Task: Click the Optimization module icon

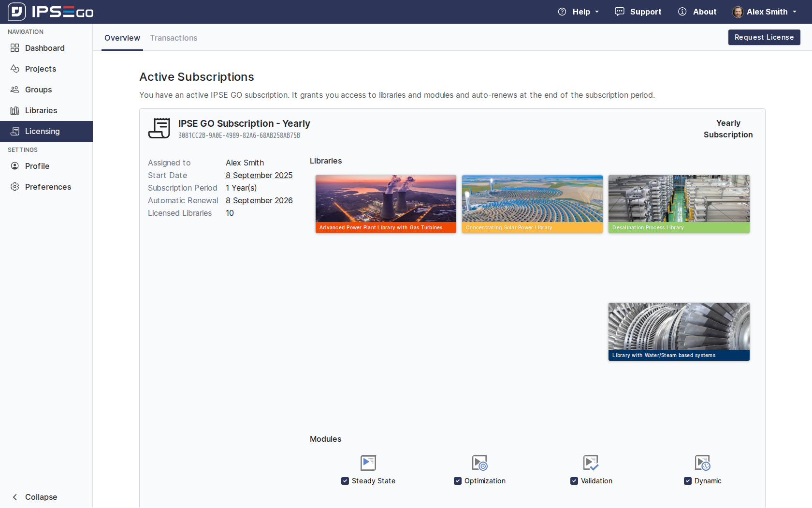Action: tap(479, 463)
